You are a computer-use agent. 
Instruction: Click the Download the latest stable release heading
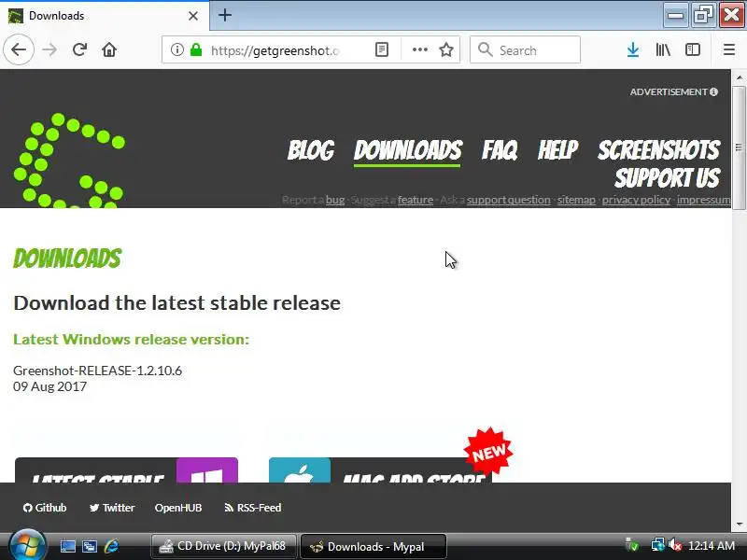[x=176, y=302]
